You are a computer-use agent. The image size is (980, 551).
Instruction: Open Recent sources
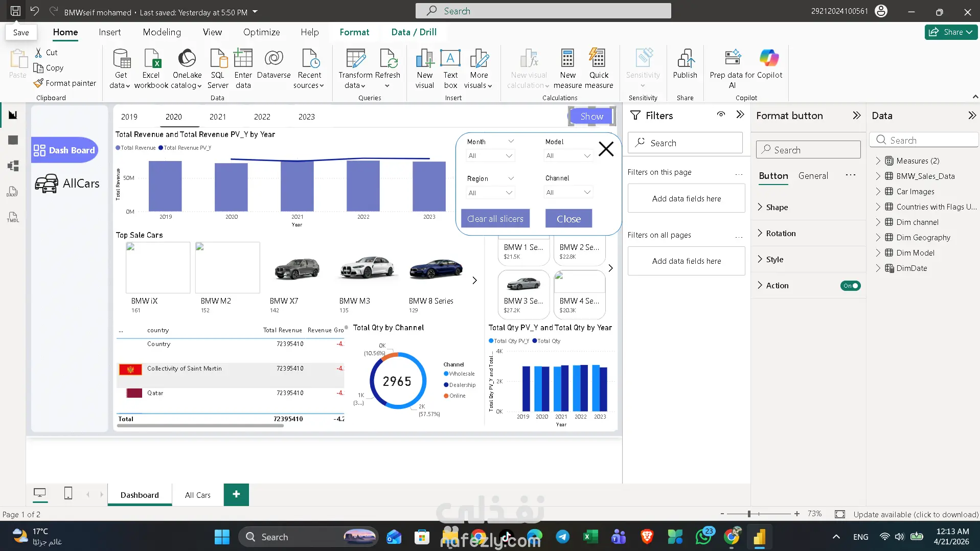point(309,68)
